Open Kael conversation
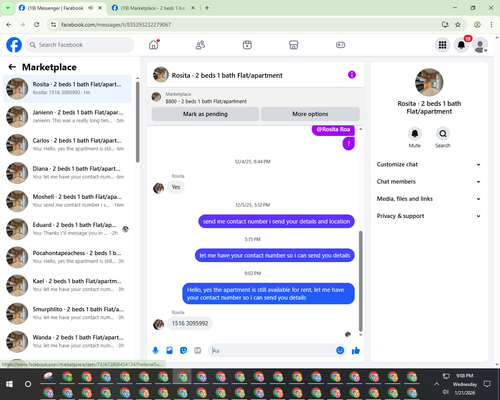The height and width of the screenshot is (400, 500). pos(67,285)
